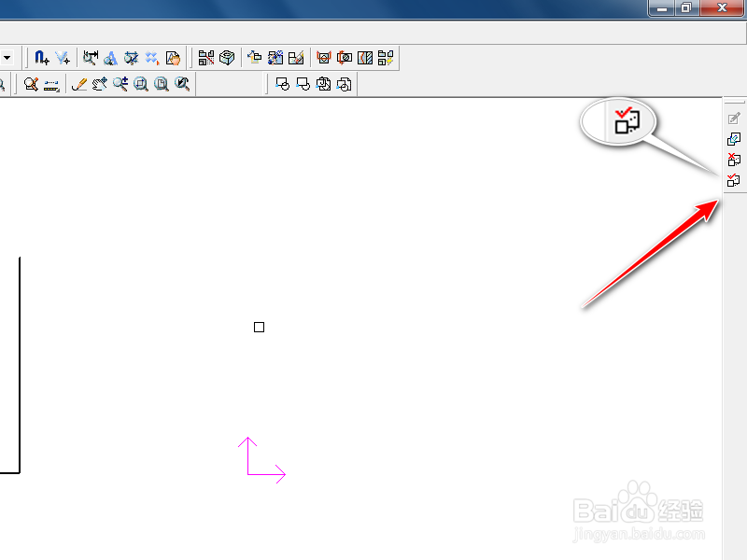Click the funnel filter tool icon
The image size is (747, 560).
63,58
